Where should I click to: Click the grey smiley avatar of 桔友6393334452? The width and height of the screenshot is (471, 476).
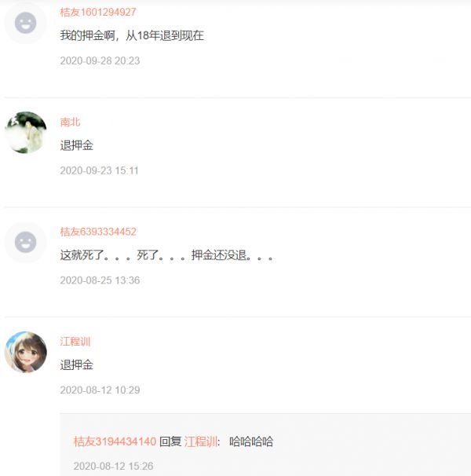(25, 242)
